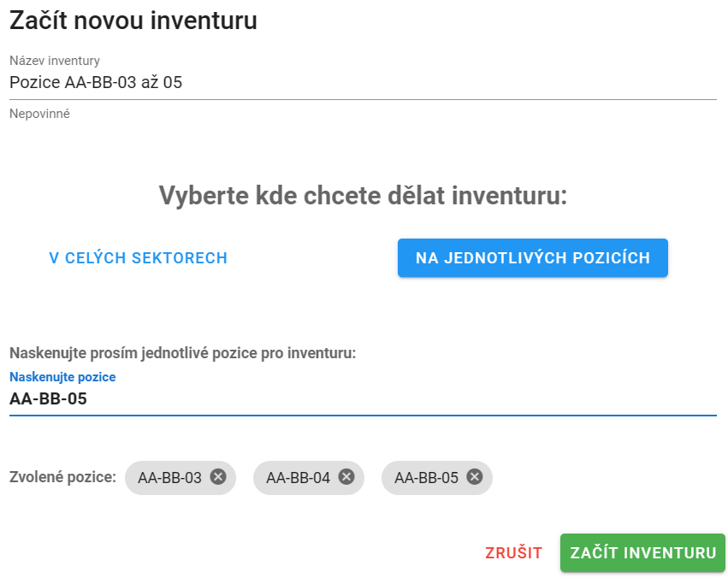Click the 'Nepovinné' hint text

pyautogui.click(x=39, y=114)
